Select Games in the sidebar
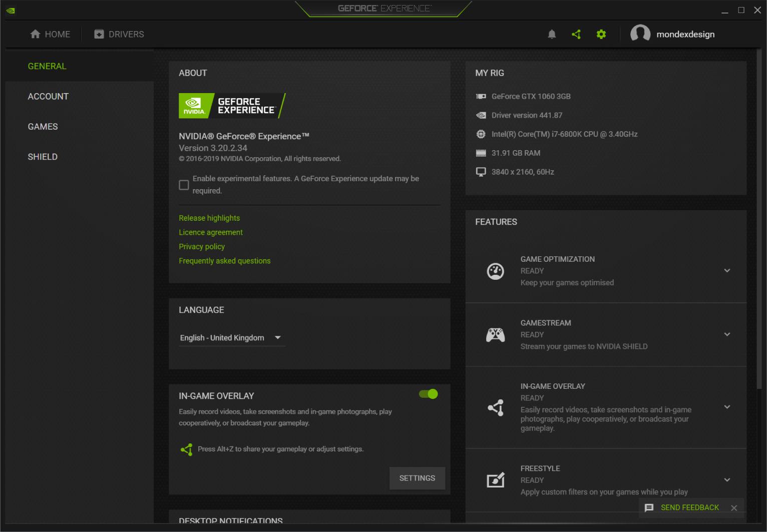 (79, 127)
